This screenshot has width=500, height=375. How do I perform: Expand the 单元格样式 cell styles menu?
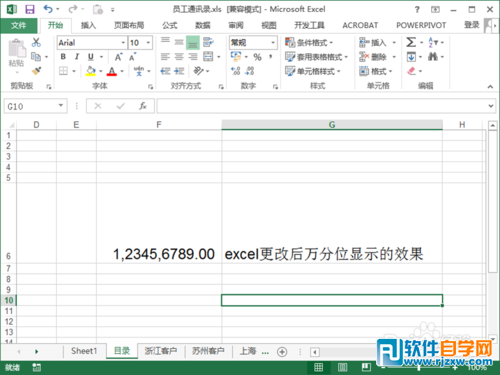pyautogui.click(x=313, y=71)
